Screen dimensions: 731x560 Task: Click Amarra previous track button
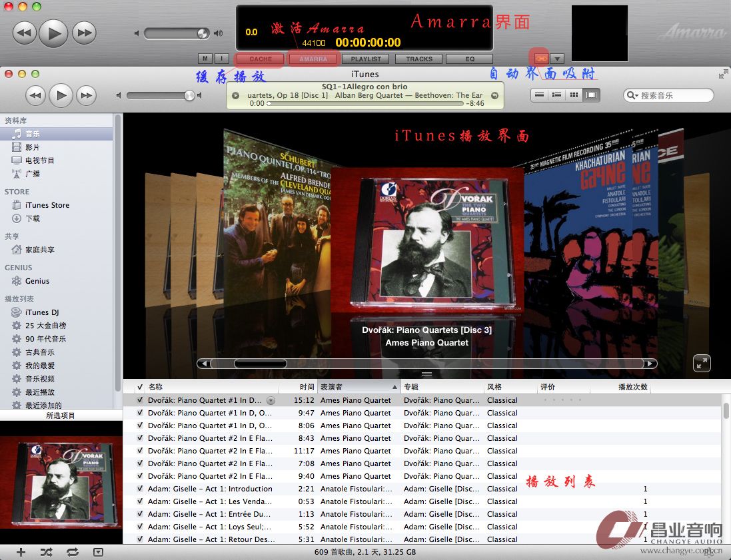click(x=24, y=33)
